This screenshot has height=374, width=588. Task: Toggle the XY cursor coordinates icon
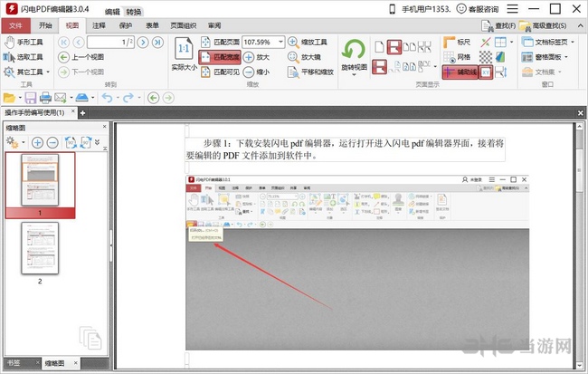(486, 72)
